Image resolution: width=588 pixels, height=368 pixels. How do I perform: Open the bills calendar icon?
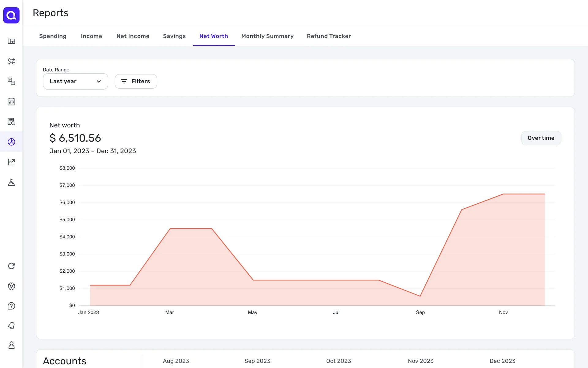[x=11, y=102]
